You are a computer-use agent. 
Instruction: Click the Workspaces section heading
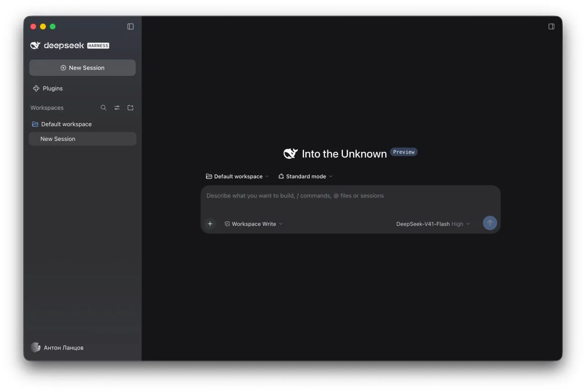click(x=47, y=108)
